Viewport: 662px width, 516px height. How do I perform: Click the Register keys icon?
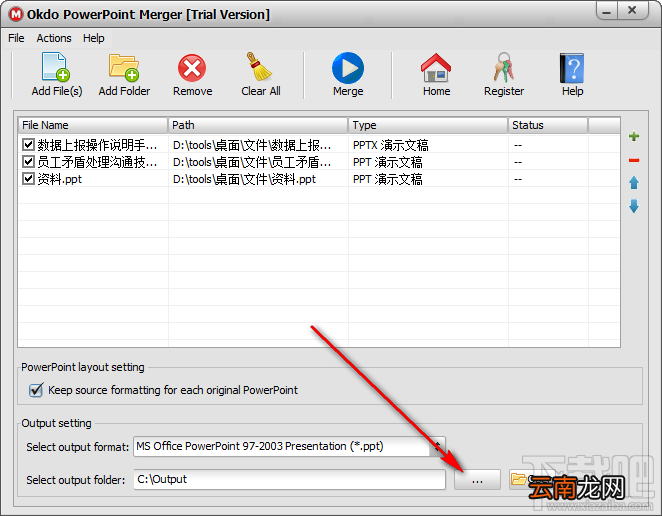click(x=504, y=68)
